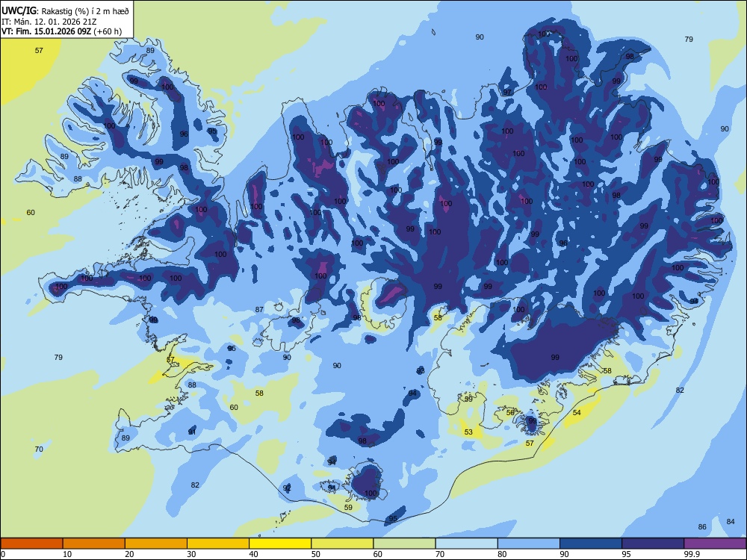
Task: Click the pale blue 70–80 legend swatch
Action: pos(466,544)
